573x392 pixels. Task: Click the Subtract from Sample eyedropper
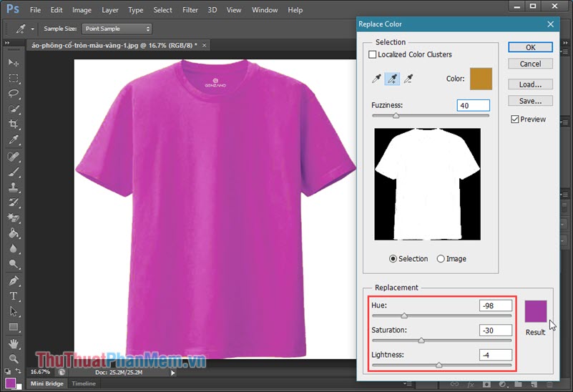tap(408, 79)
